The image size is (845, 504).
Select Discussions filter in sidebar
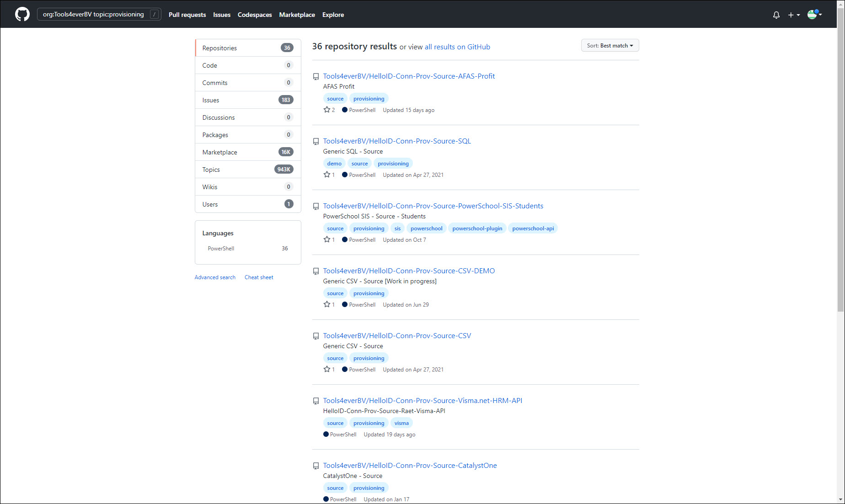click(248, 117)
